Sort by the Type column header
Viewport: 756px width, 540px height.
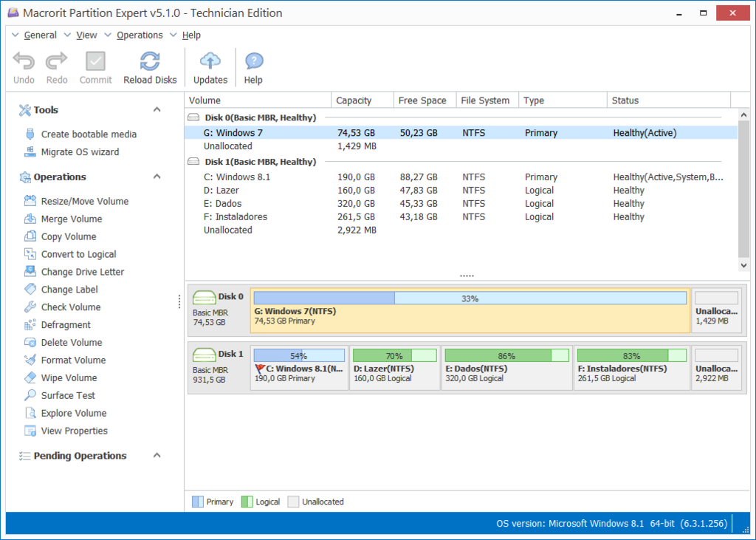pos(563,100)
